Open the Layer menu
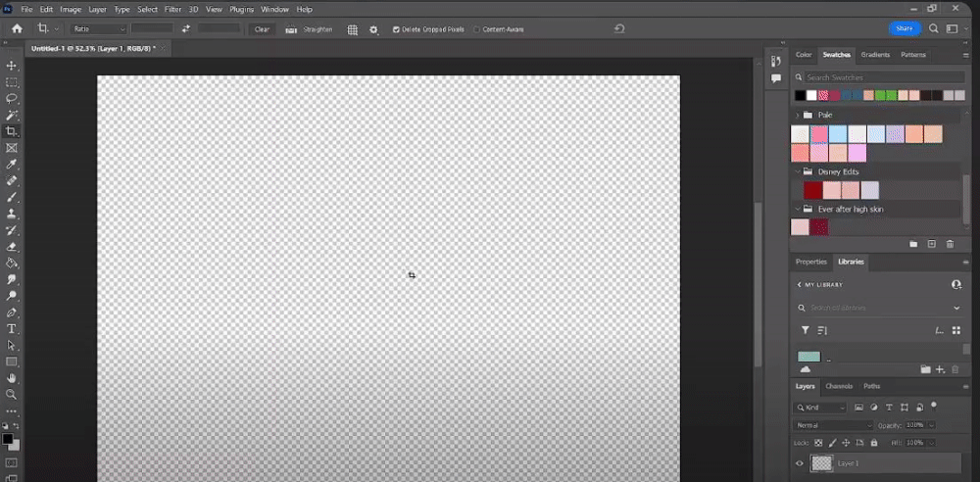This screenshot has height=482, width=980. click(x=97, y=10)
